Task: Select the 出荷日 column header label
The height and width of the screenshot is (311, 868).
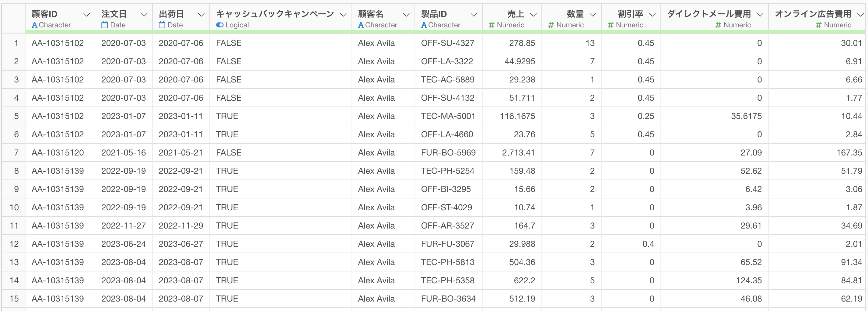Action: pyautogui.click(x=171, y=14)
